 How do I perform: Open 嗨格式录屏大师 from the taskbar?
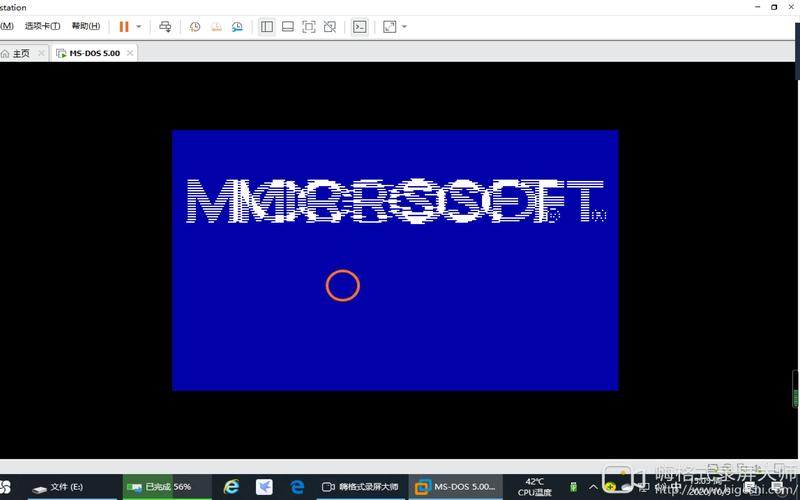tap(360, 487)
